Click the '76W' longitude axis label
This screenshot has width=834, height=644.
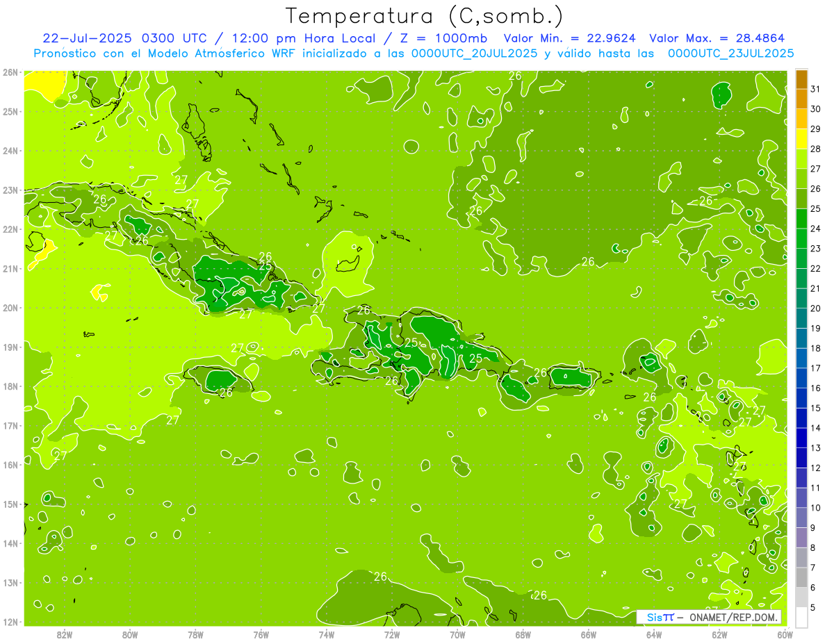click(261, 634)
